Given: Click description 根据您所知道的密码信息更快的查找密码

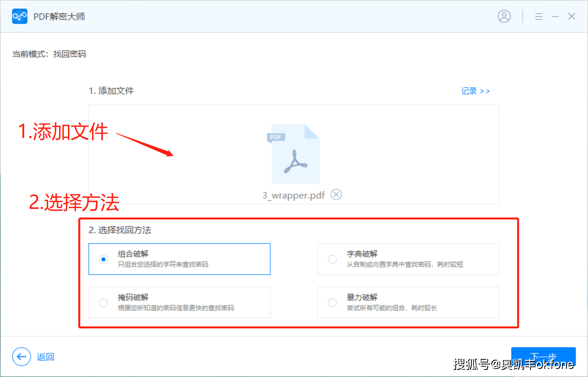Looking at the screenshot, I should 176,308.
